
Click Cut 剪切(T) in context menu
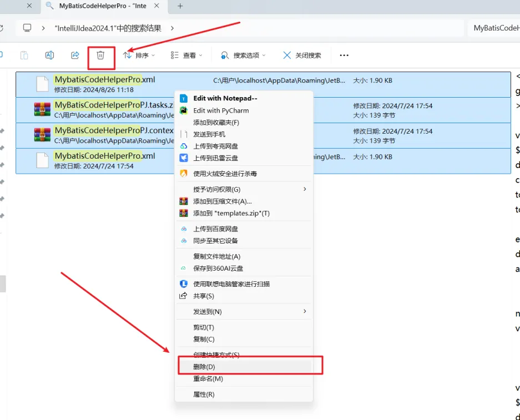click(x=244, y=327)
